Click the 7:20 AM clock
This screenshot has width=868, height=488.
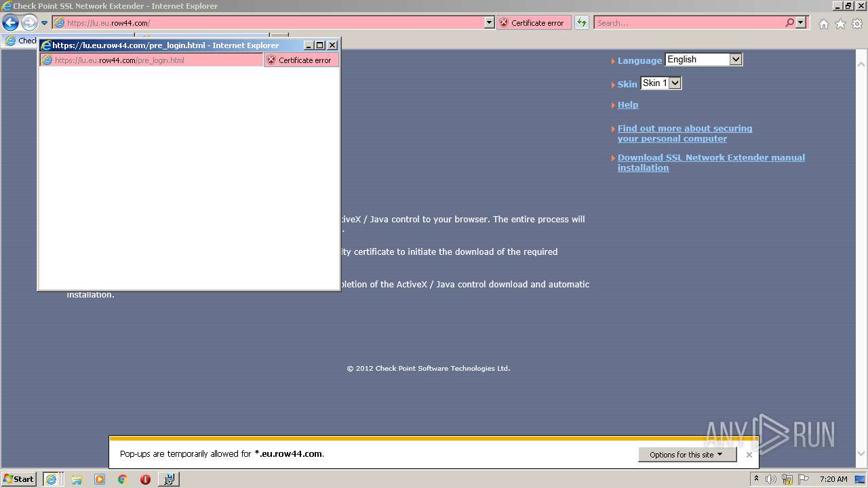coord(833,479)
